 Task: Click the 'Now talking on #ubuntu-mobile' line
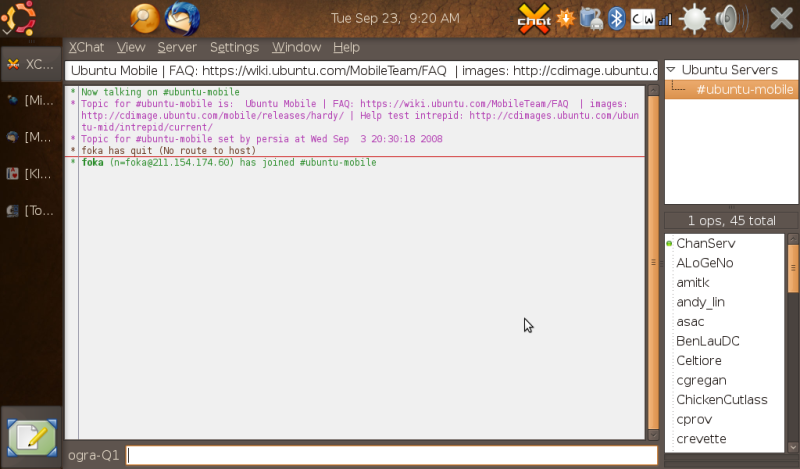pyautogui.click(x=160, y=92)
